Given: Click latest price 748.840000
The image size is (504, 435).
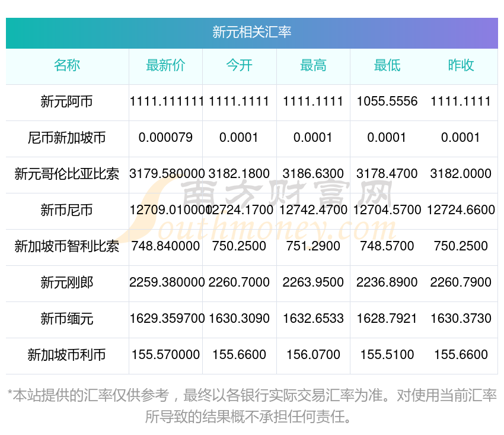Looking at the screenshot, I should (165, 246).
